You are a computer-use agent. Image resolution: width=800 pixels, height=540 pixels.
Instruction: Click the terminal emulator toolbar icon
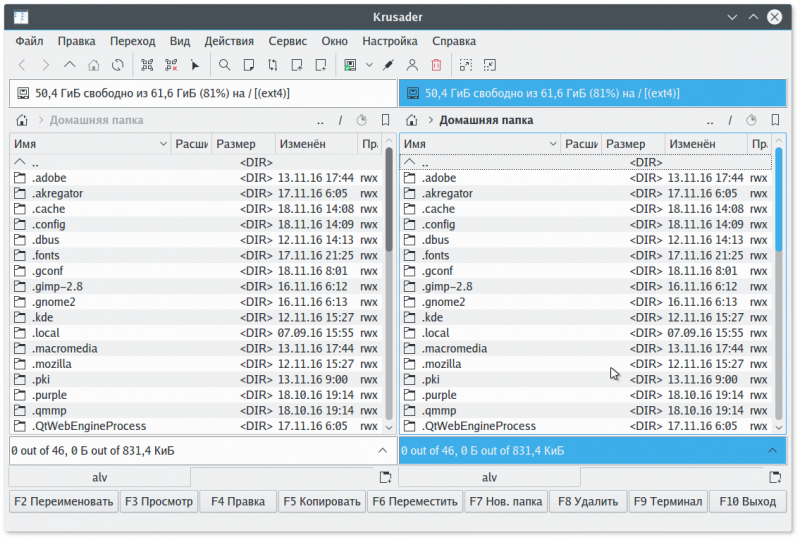(x=350, y=65)
